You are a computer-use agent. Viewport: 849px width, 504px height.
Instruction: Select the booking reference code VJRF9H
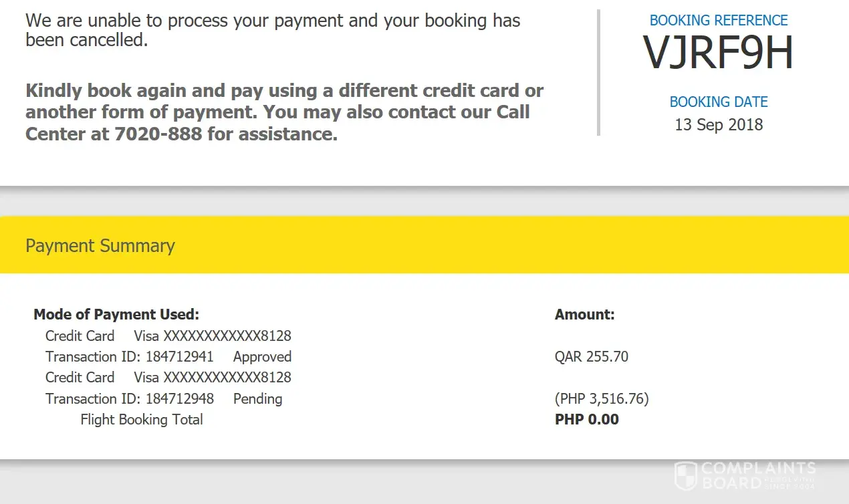(x=718, y=53)
